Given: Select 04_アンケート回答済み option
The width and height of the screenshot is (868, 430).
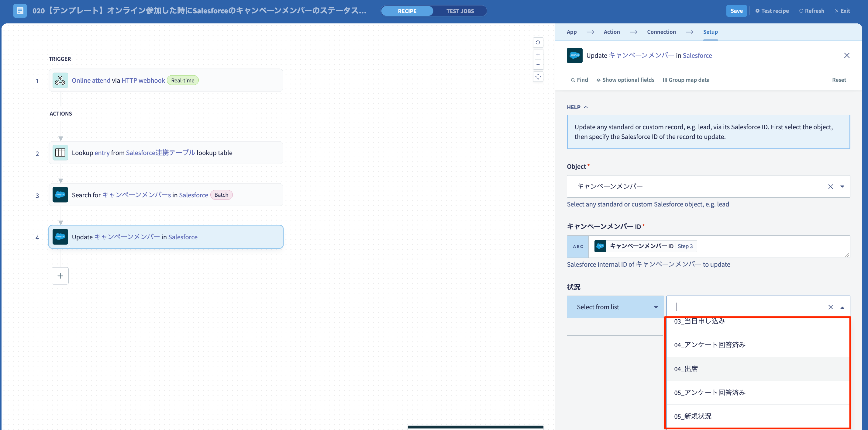Looking at the screenshot, I should [x=757, y=345].
